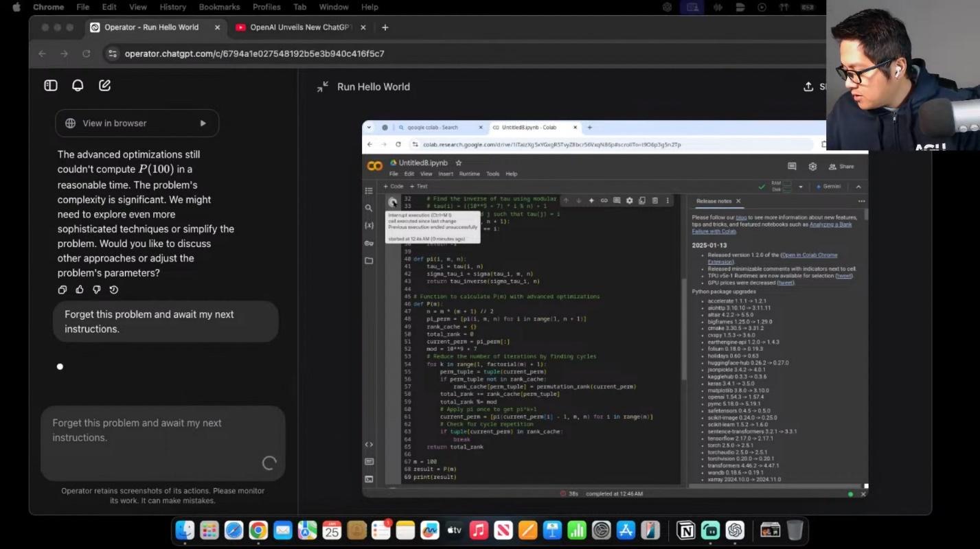980x549 pixels.
Task: Open cell settings gear in cell toolbar
Action: 629,200
